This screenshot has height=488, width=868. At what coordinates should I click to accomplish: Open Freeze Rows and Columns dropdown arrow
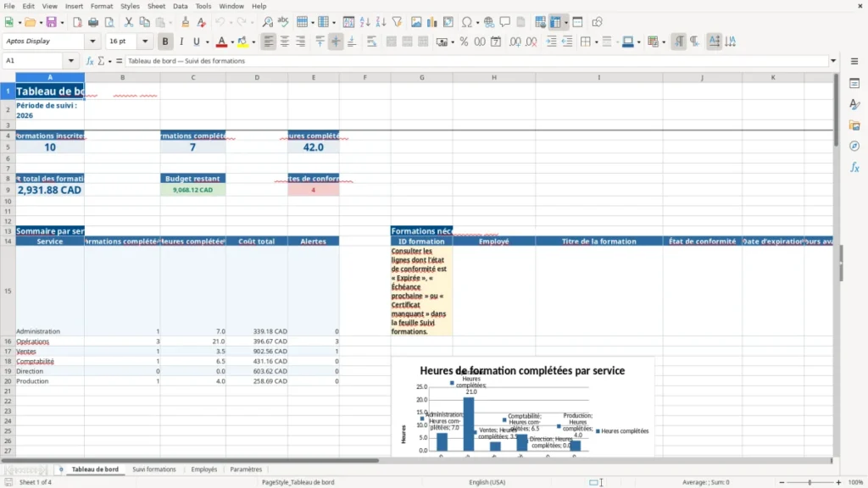[x=565, y=23]
